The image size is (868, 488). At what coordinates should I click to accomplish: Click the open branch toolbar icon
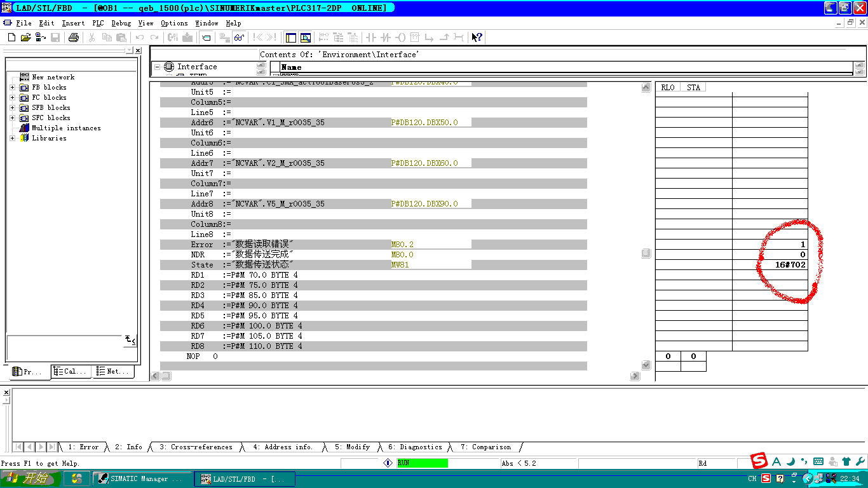(x=430, y=37)
